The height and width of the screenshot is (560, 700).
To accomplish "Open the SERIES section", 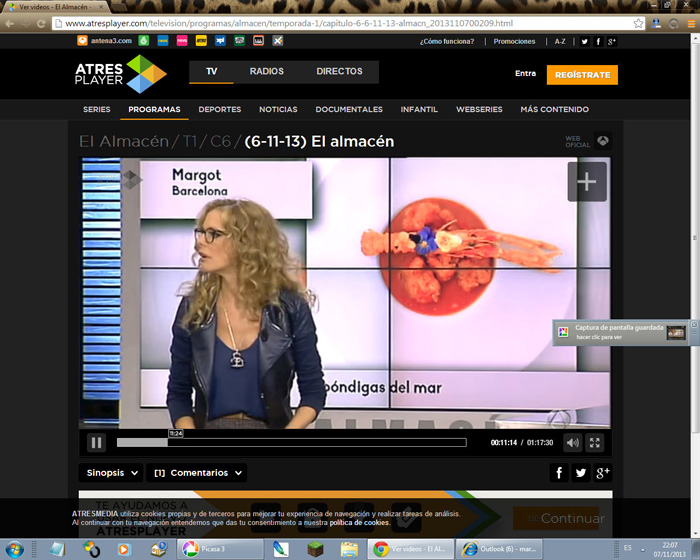I will (96, 109).
